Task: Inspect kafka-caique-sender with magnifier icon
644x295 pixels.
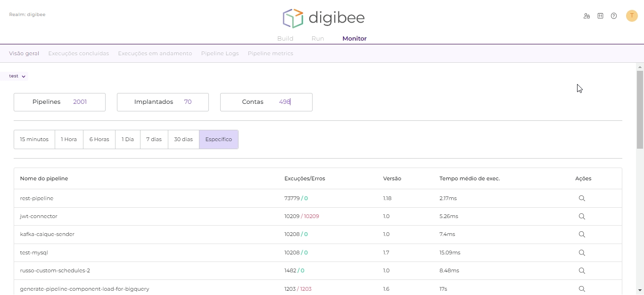Action: coord(582,235)
